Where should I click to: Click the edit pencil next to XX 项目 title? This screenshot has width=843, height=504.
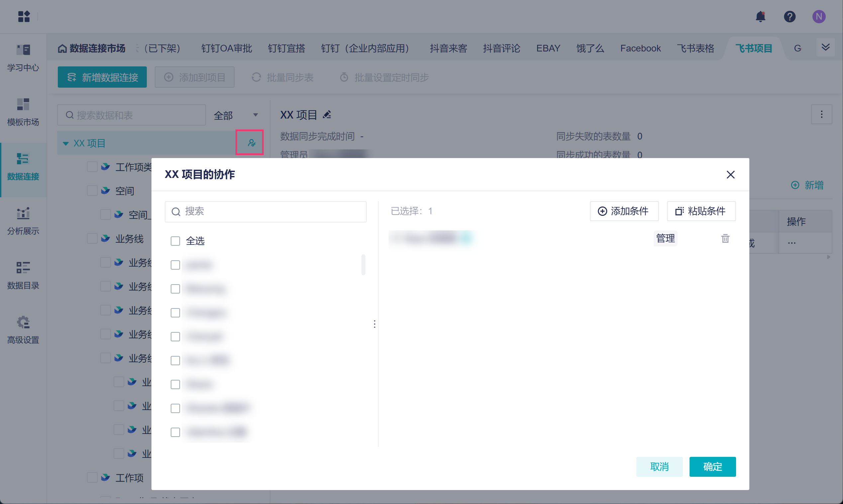click(x=327, y=115)
